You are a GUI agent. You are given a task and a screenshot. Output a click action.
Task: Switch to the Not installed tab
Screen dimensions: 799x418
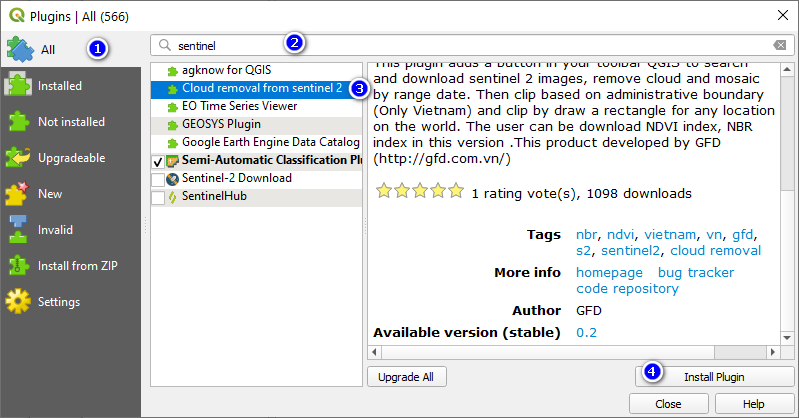(x=71, y=122)
